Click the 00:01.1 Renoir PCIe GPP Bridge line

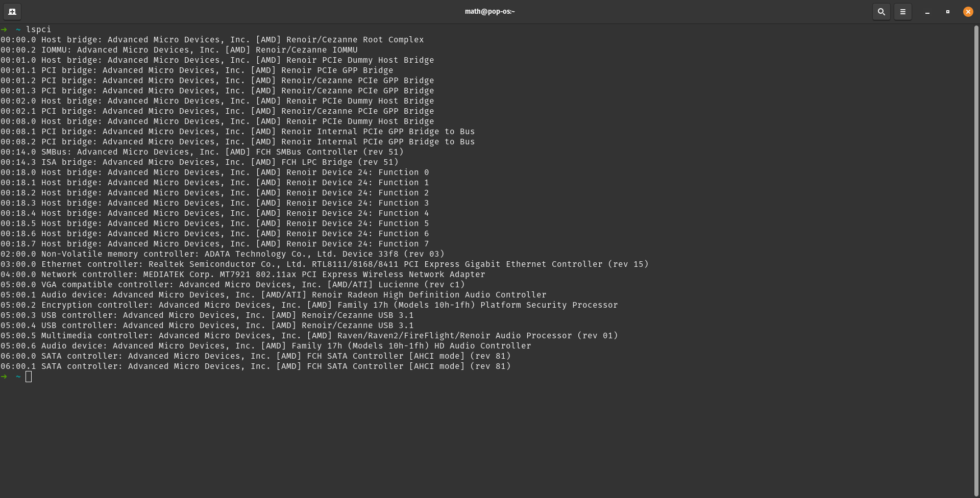tap(197, 70)
